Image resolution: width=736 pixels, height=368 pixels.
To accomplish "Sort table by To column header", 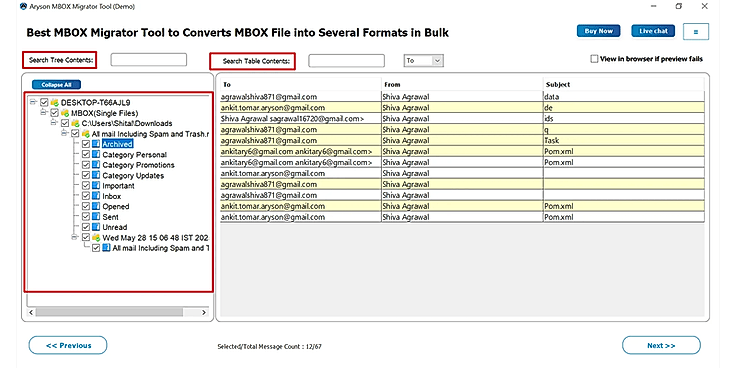I will (300, 84).
